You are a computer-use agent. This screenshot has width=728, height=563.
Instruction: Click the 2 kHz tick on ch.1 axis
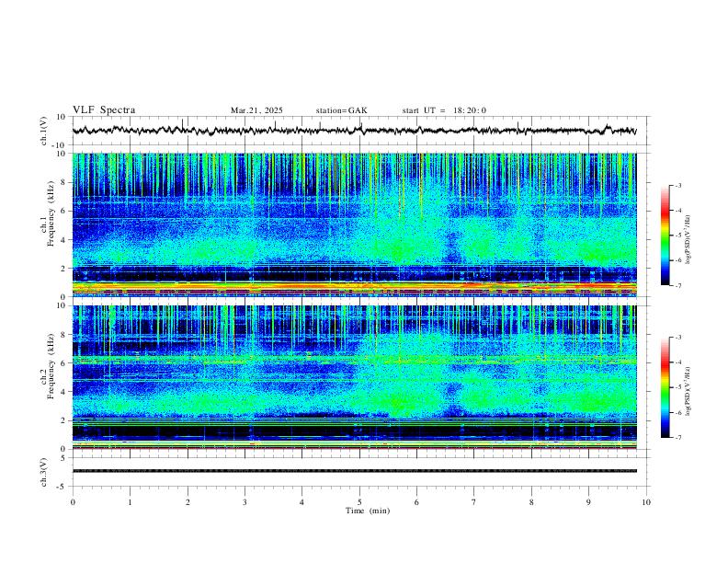(63, 268)
